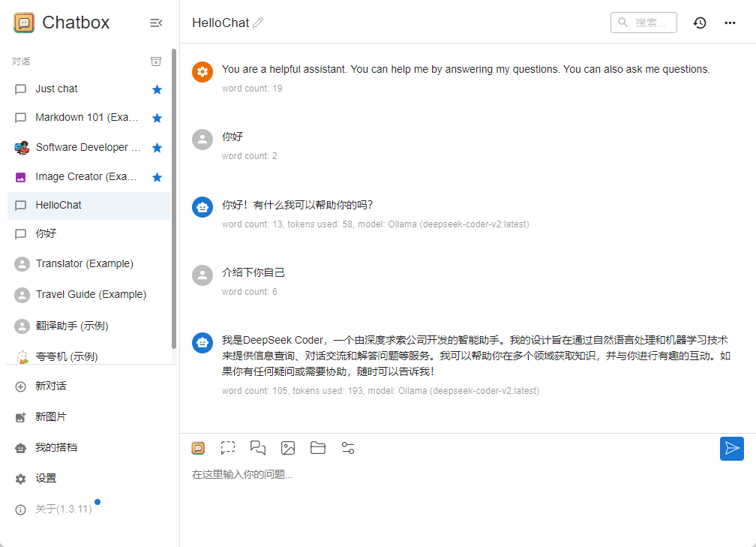Screen dimensions: 756x547
Task: Unstar the Markdown 101 conversation
Action: tap(157, 119)
